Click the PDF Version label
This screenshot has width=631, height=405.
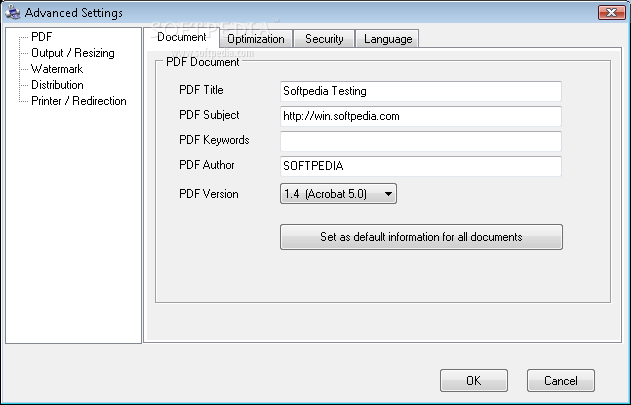pyautogui.click(x=209, y=194)
